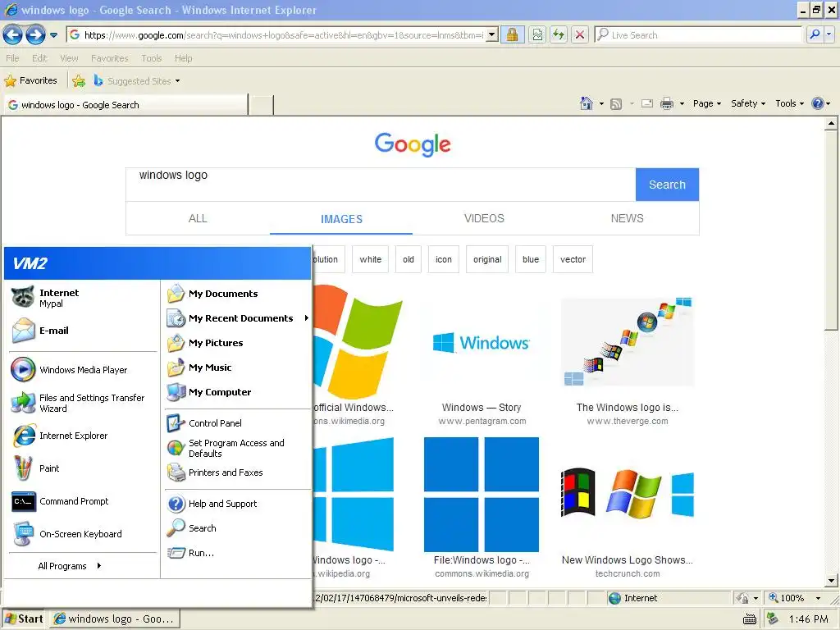Image resolution: width=840 pixels, height=630 pixels.
Task: Click the Live Search input box
Action: [x=698, y=34]
